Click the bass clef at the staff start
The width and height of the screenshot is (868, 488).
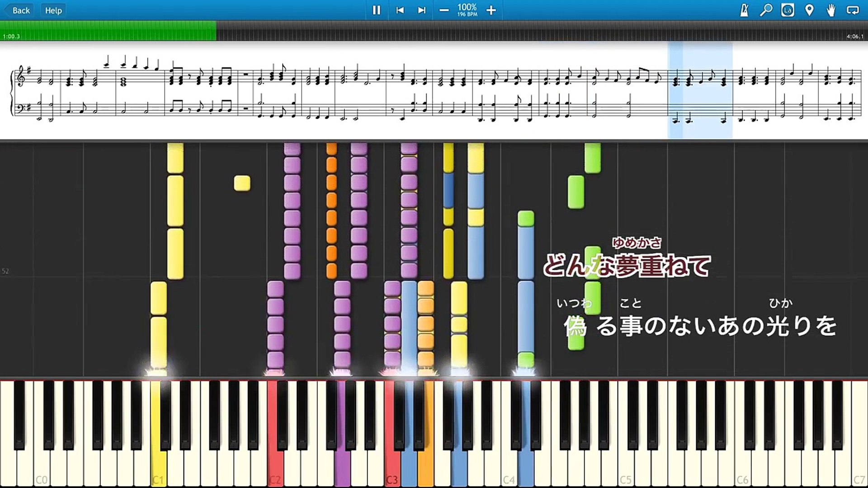point(21,108)
